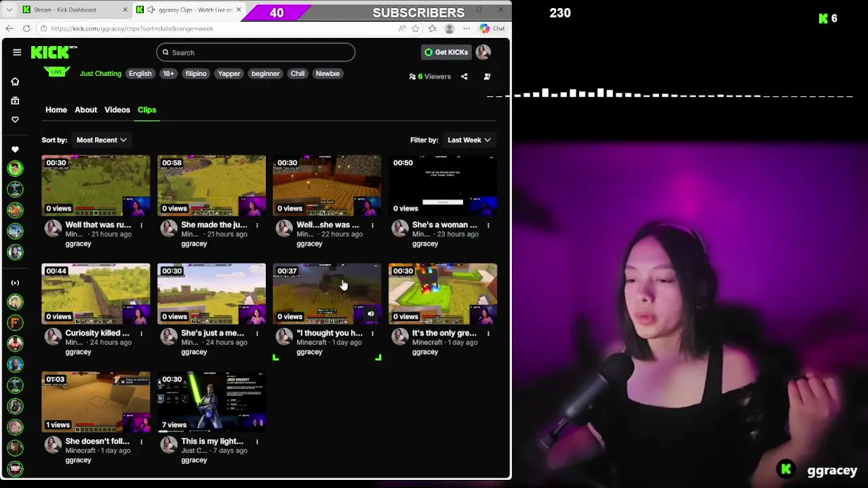Open options menu for "She's just a me..." clip

tap(257, 333)
